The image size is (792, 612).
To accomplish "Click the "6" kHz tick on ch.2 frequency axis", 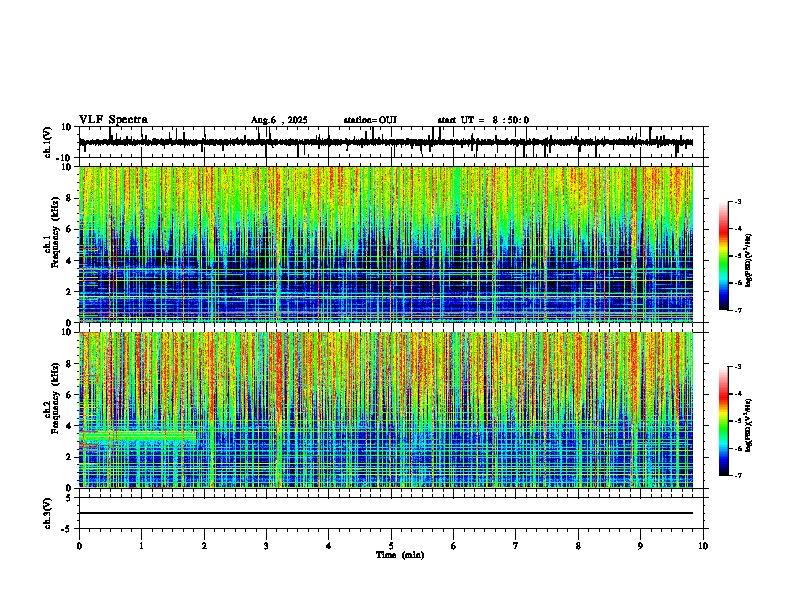I will 70,395.
